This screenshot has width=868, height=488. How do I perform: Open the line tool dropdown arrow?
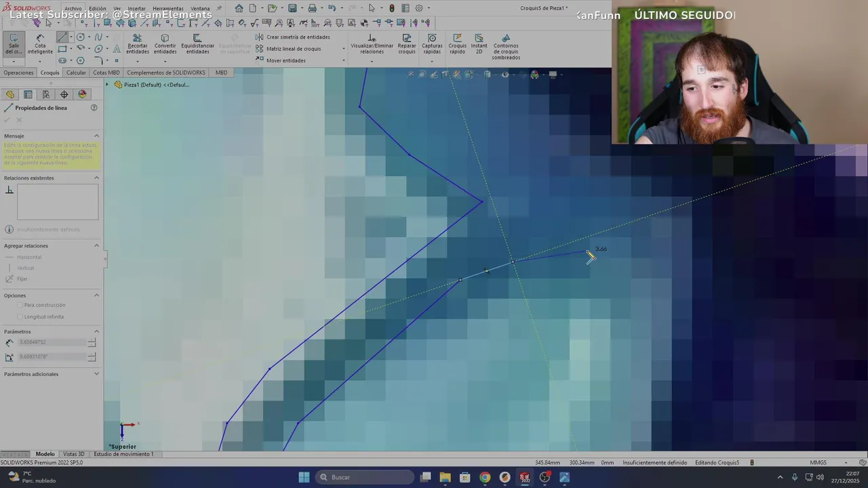(x=72, y=37)
